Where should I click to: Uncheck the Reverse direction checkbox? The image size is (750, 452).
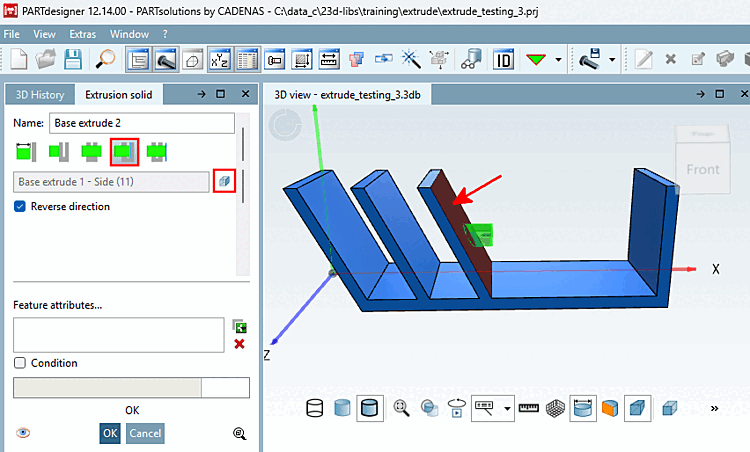pos(20,206)
